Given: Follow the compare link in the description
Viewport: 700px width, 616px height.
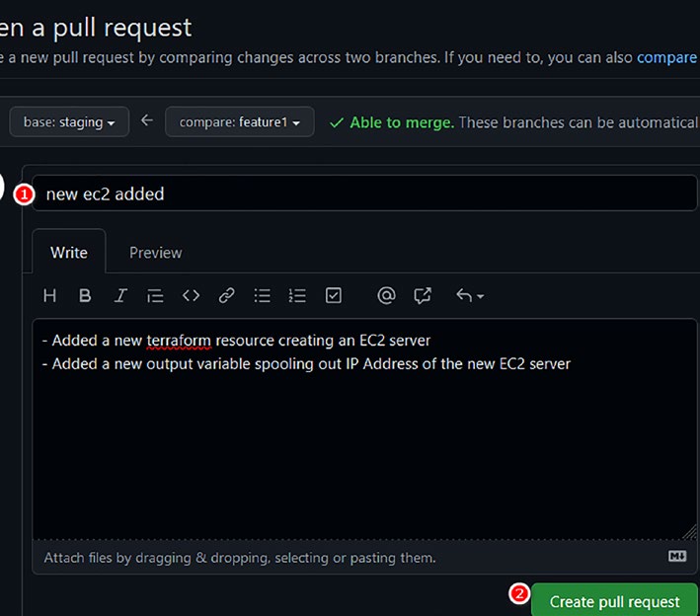Looking at the screenshot, I should click(x=667, y=57).
